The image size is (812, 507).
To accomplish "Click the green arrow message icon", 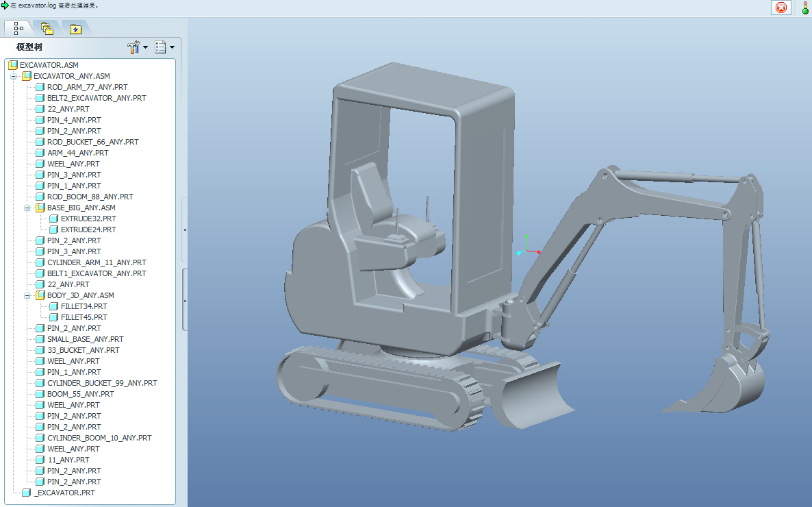I will tap(5, 5).
